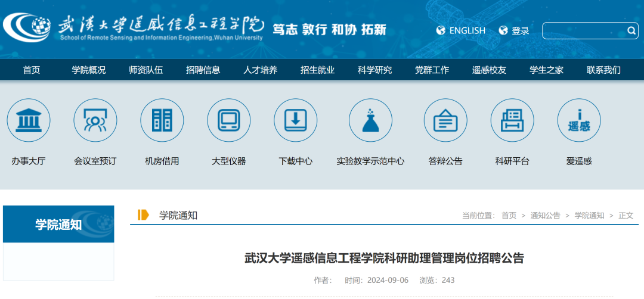644x299 pixels.
Task: Open the 实验教学示范中心 flask icon
Action: point(370,120)
